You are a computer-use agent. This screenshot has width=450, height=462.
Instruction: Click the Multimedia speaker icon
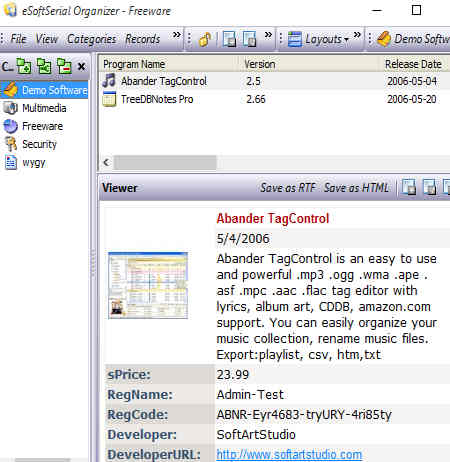pyautogui.click(x=11, y=108)
